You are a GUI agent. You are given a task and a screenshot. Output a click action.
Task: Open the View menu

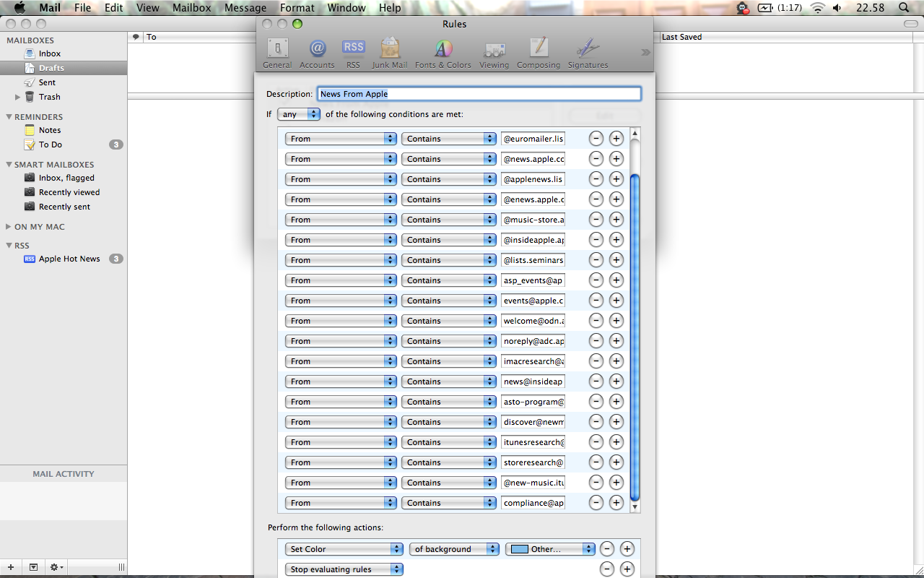pyautogui.click(x=148, y=8)
